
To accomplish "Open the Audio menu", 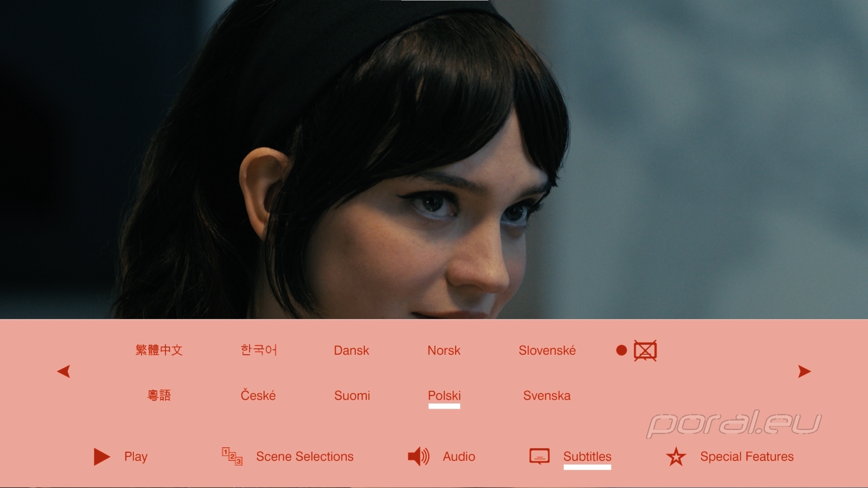I will click(x=459, y=456).
